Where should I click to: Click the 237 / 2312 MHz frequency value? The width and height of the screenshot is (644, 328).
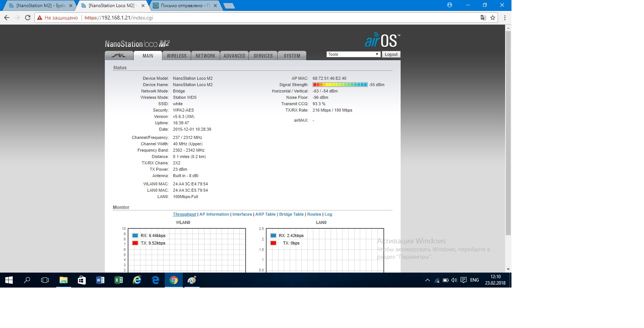pos(188,137)
